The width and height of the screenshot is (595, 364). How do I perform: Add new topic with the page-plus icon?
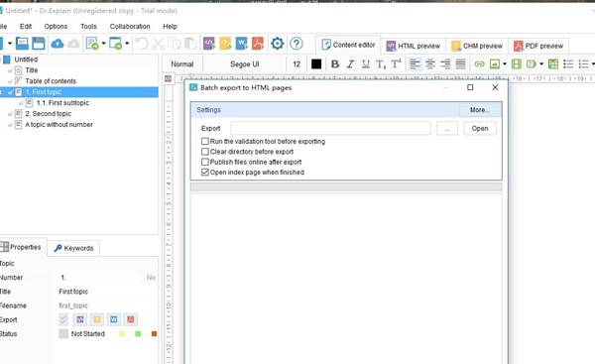click(92, 44)
